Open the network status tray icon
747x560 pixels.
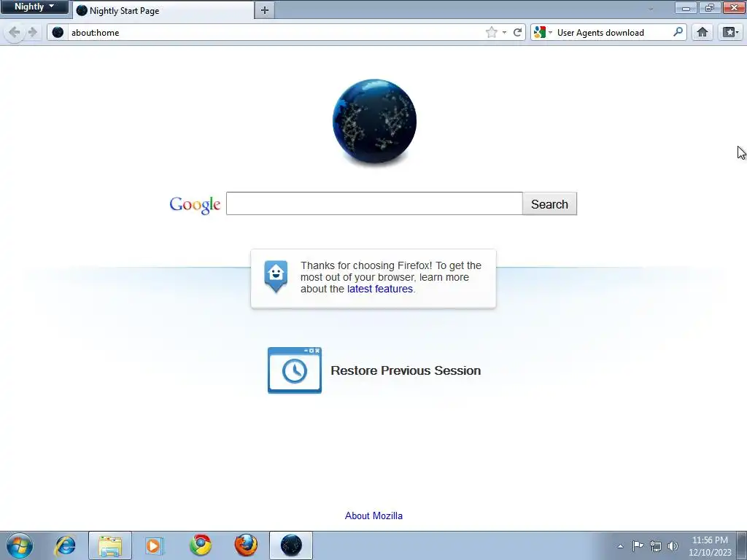[656, 546]
